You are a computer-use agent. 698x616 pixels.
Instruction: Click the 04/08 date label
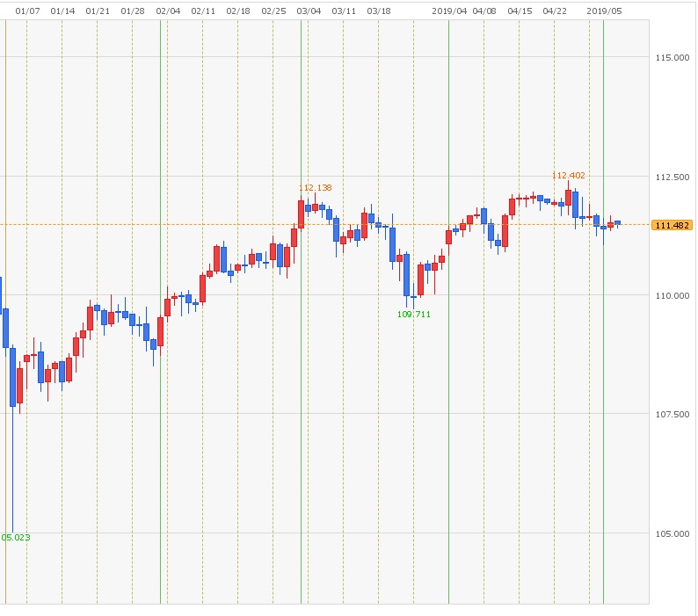(x=484, y=11)
